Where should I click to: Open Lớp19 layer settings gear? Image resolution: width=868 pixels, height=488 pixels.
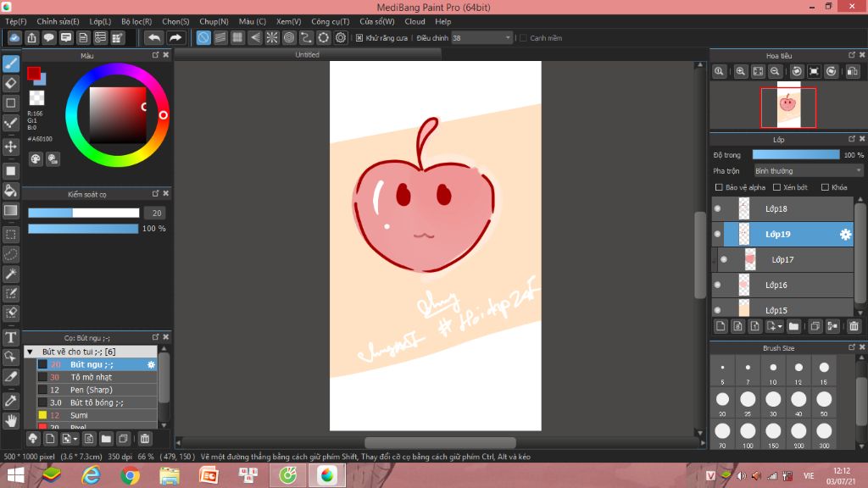(x=845, y=235)
